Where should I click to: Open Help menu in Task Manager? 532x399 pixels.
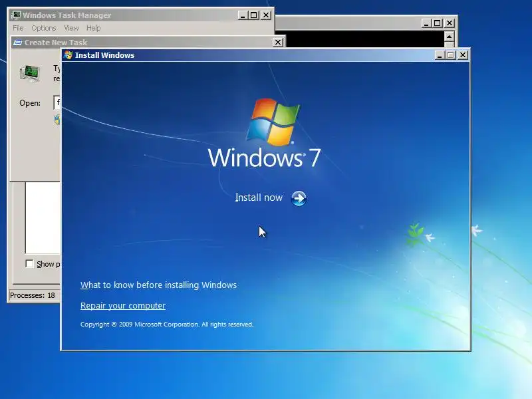(x=93, y=28)
